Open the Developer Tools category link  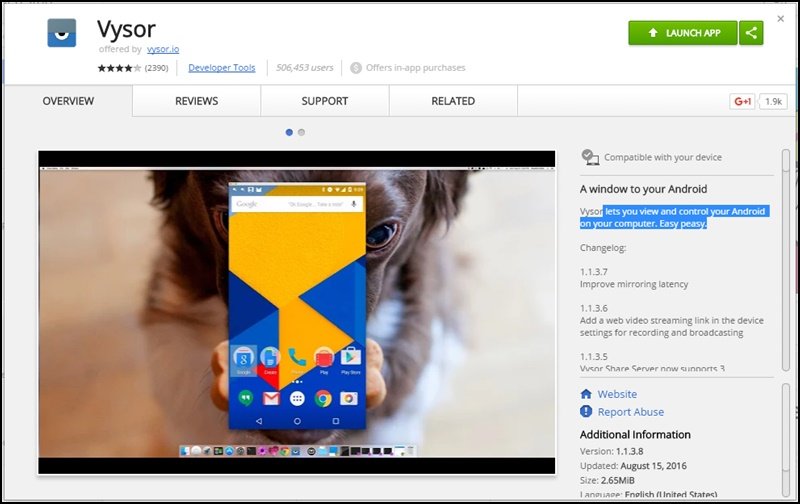(x=221, y=67)
